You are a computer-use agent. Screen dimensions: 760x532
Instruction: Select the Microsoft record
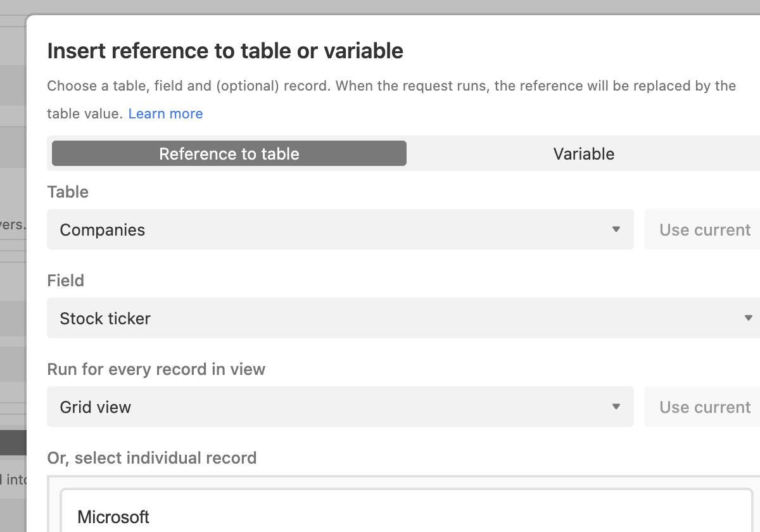tap(406, 510)
